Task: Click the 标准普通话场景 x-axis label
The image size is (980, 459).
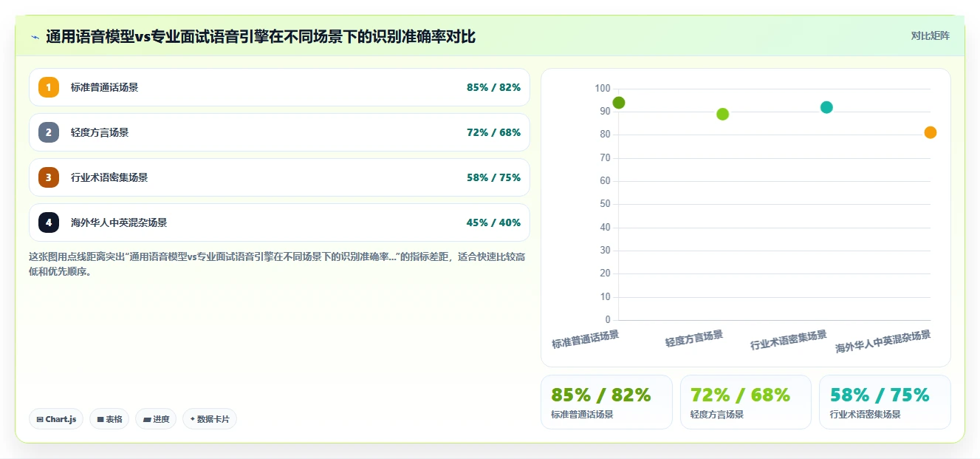Action: pos(586,339)
